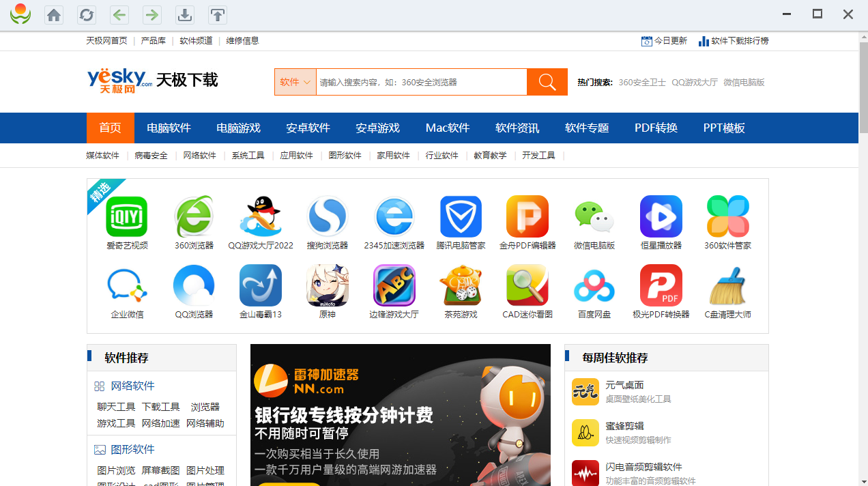Open the 开发工具 category link
868x486 pixels.
click(x=538, y=156)
